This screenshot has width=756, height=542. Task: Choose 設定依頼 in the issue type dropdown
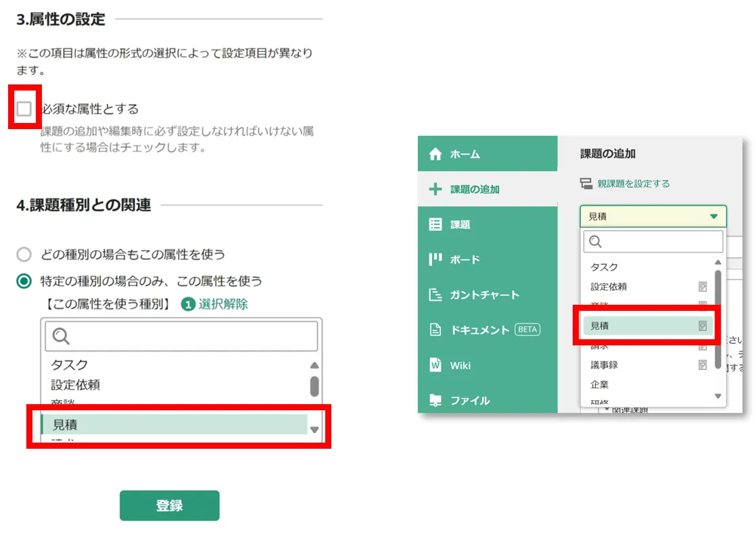tap(609, 287)
